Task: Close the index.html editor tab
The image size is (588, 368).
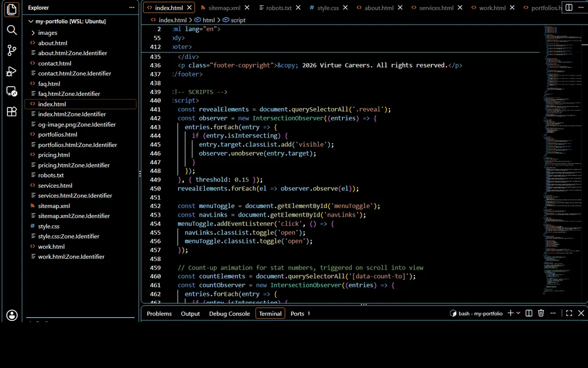Action: (189, 7)
